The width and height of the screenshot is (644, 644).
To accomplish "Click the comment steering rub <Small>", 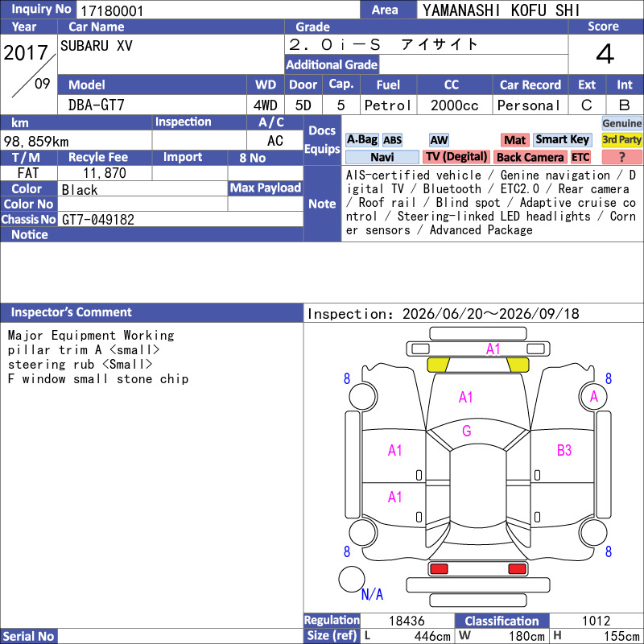I will 80,365.
